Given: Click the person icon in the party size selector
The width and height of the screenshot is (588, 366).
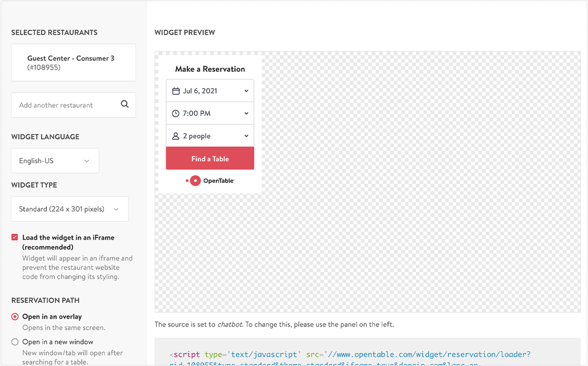Looking at the screenshot, I should (175, 135).
